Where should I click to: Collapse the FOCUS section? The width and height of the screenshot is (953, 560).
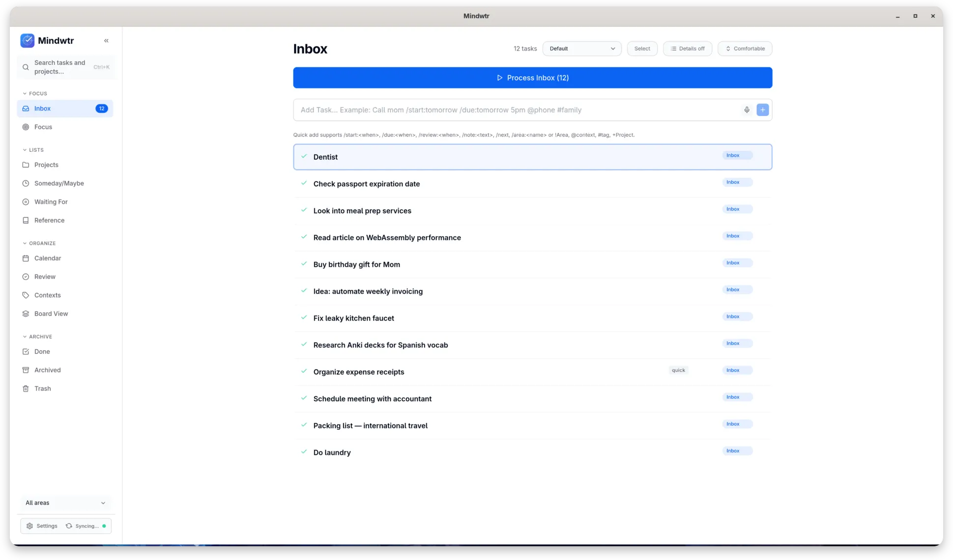tap(35, 93)
